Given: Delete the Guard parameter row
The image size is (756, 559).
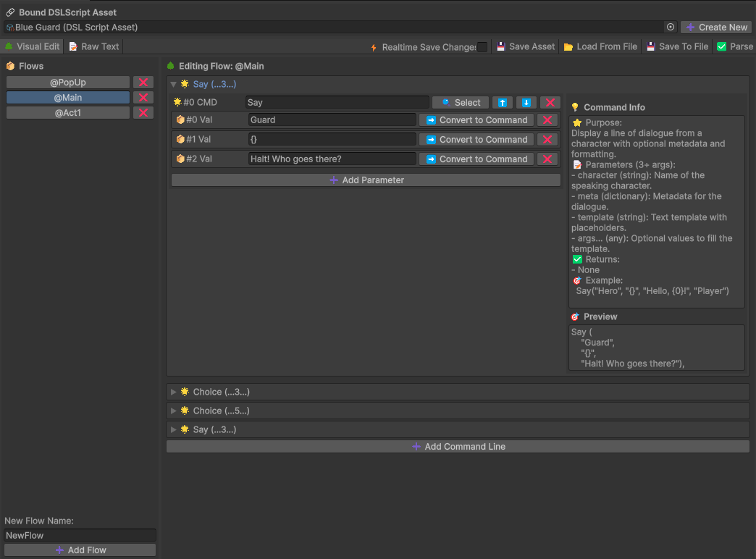Looking at the screenshot, I should tap(547, 120).
